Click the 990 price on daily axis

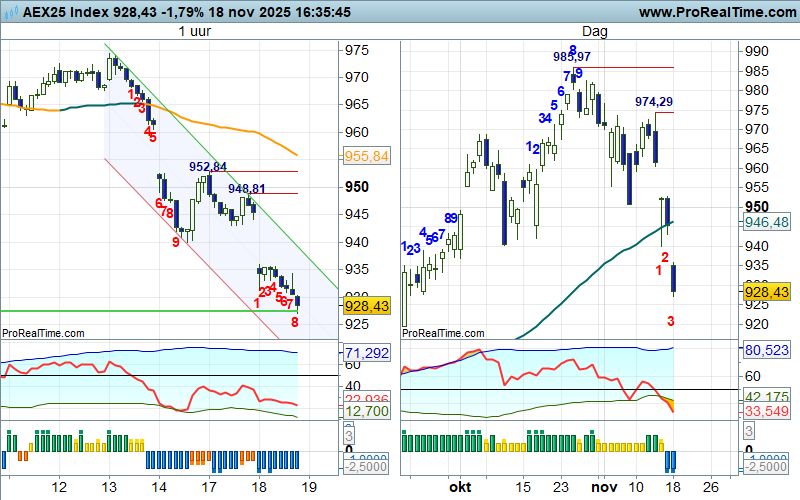tap(757, 52)
